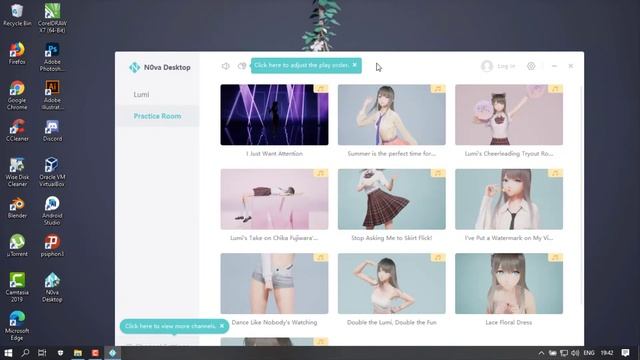Open Lumi's Take on Chika Fujiwara thumbnail
This screenshot has width=640, height=360.
coord(274,199)
